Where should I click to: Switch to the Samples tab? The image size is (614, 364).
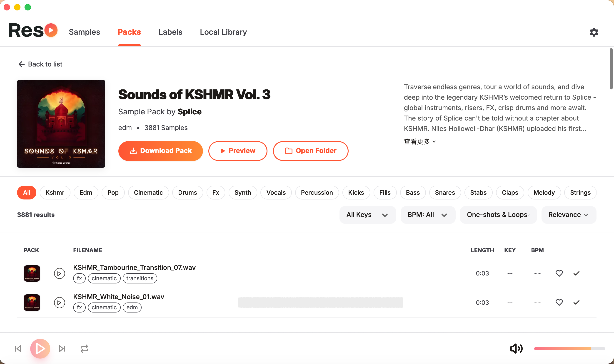[x=84, y=32]
